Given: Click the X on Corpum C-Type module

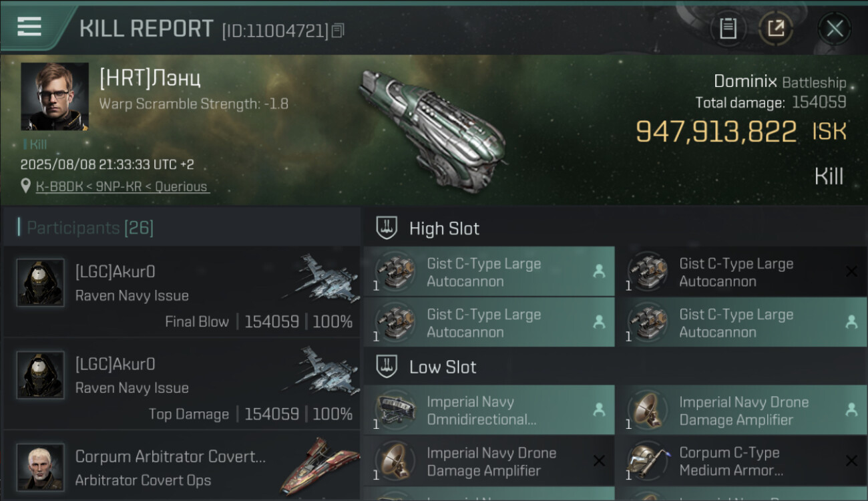Looking at the screenshot, I should (851, 461).
